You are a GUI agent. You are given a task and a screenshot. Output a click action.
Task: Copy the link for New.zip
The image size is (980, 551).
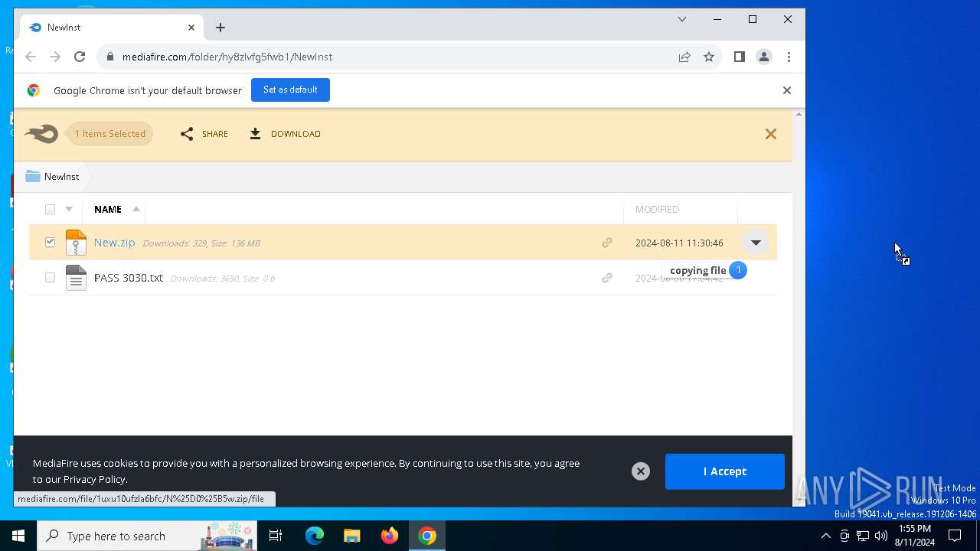click(x=607, y=243)
